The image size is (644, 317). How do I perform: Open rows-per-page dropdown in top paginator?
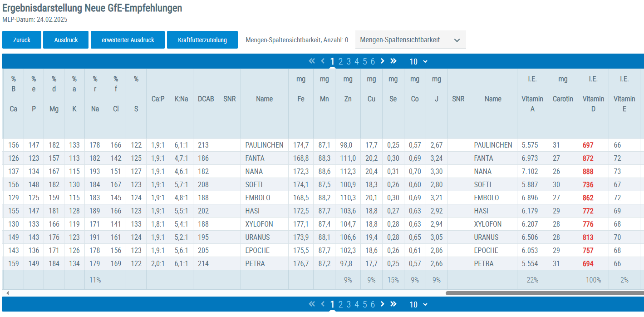click(418, 62)
